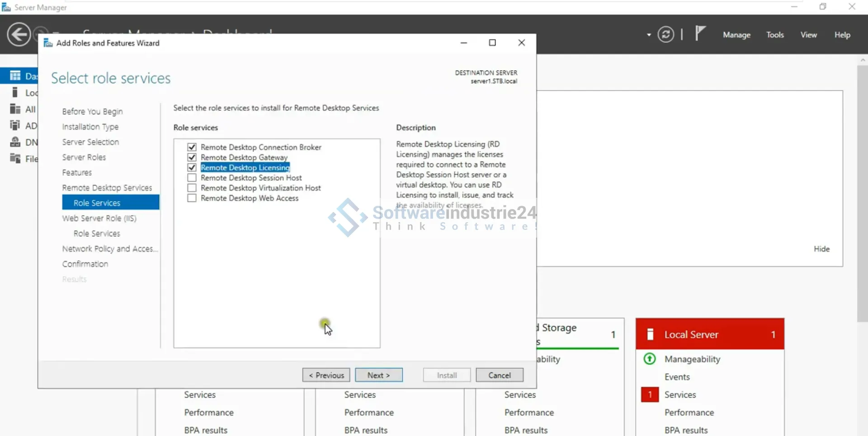Open the notifications flag icon
This screenshot has width=868, height=436.
[700, 33]
